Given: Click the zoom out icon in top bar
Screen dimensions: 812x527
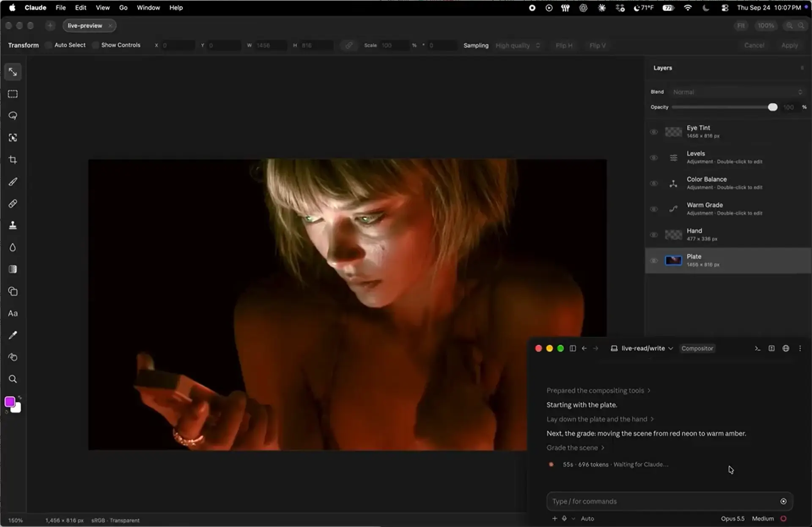Looking at the screenshot, I should point(801,26).
